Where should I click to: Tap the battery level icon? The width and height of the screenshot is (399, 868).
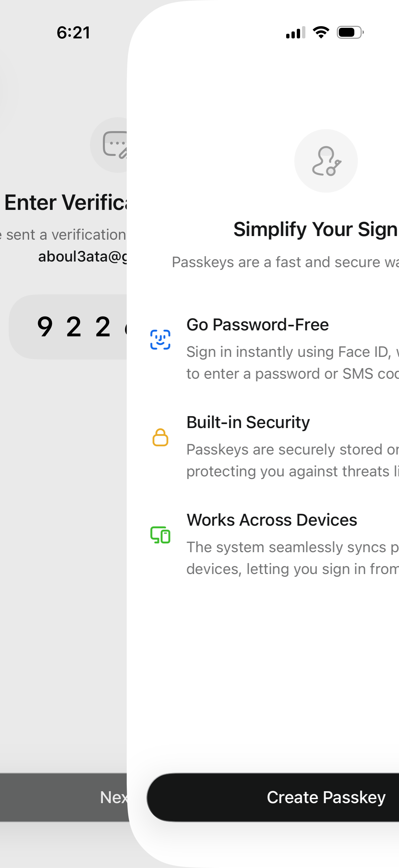[x=350, y=32]
